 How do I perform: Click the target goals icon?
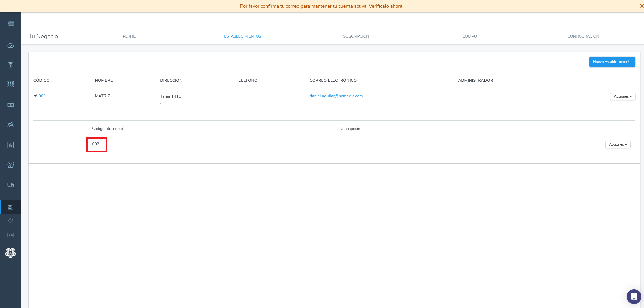(11, 165)
